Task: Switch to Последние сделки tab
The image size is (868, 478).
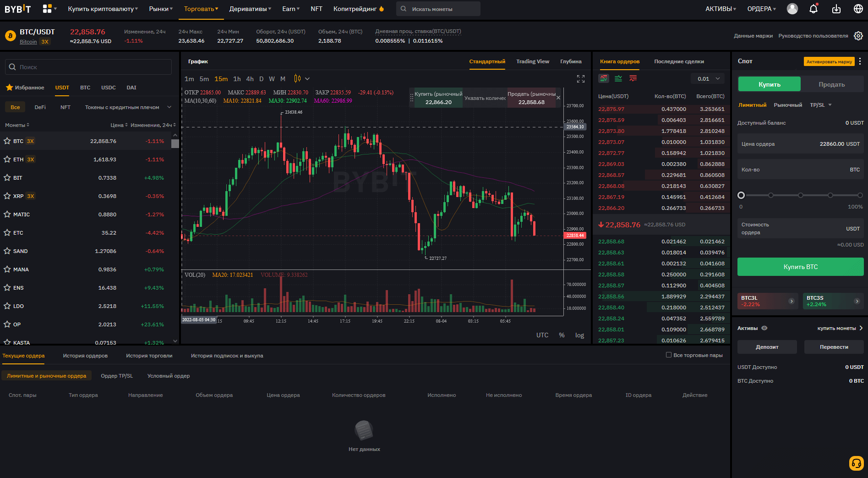Action: 679,61
